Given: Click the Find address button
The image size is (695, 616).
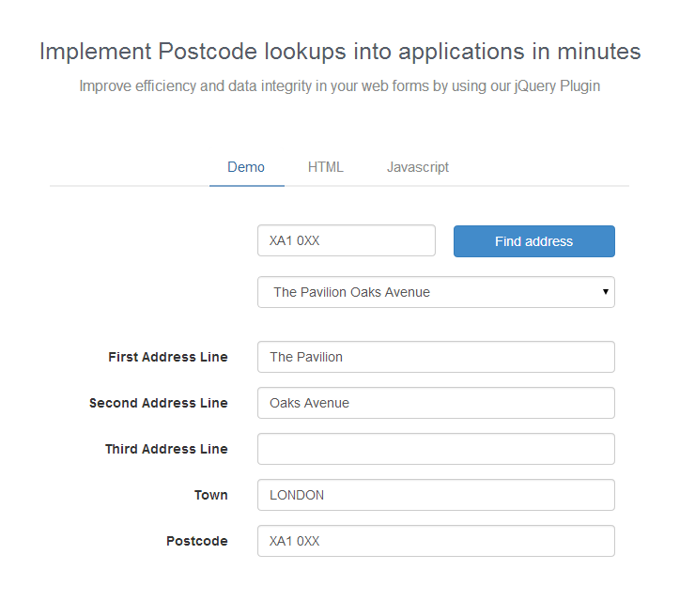Looking at the screenshot, I should [x=534, y=241].
